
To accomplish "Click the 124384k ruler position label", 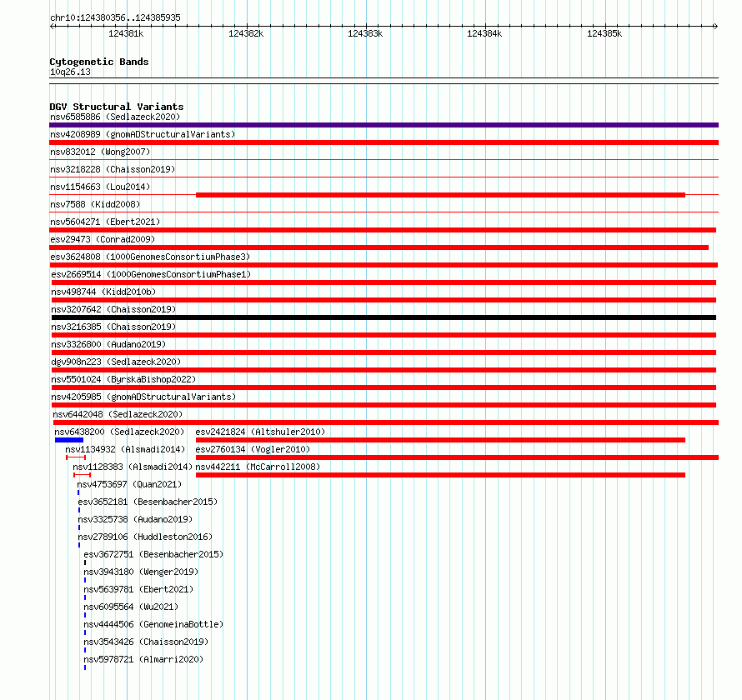I will tap(484, 33).
